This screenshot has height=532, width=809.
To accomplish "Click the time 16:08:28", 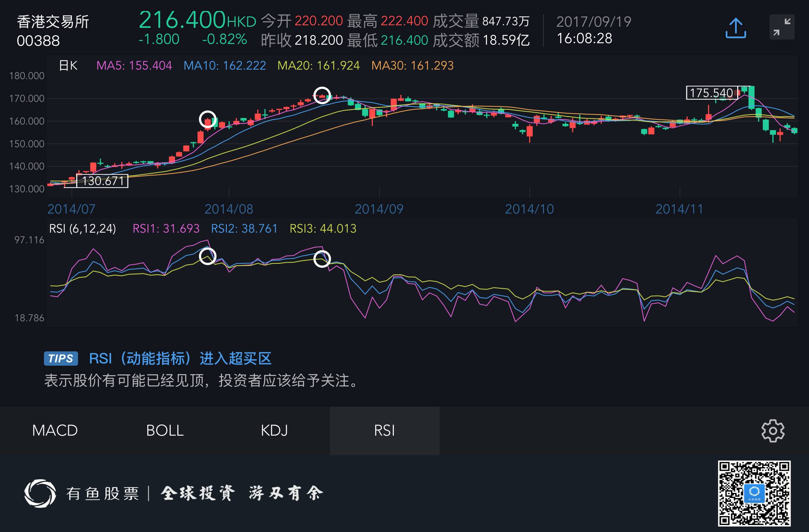I will [x=584, y=38].
